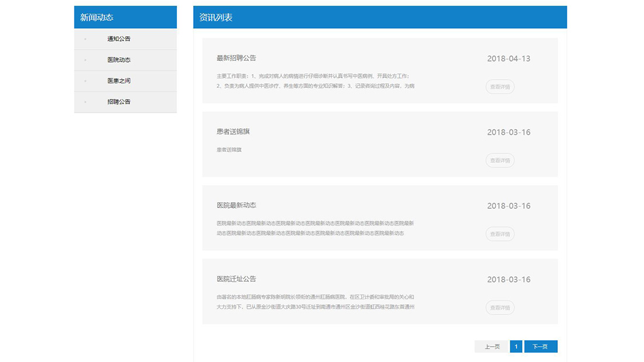The image size is (644, 362).
Task: Select page number 1
Action: pos(515,346)
